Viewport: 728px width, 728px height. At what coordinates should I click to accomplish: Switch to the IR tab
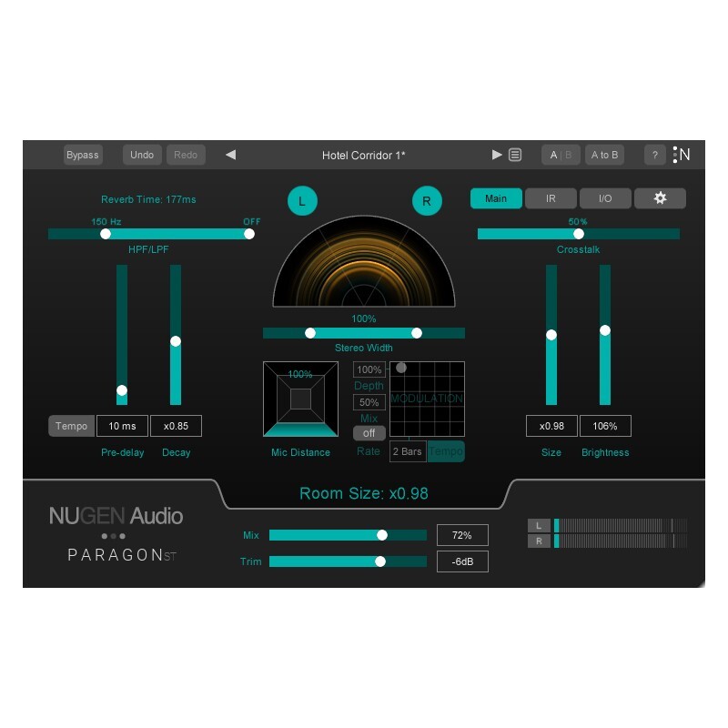click(550, 197)
